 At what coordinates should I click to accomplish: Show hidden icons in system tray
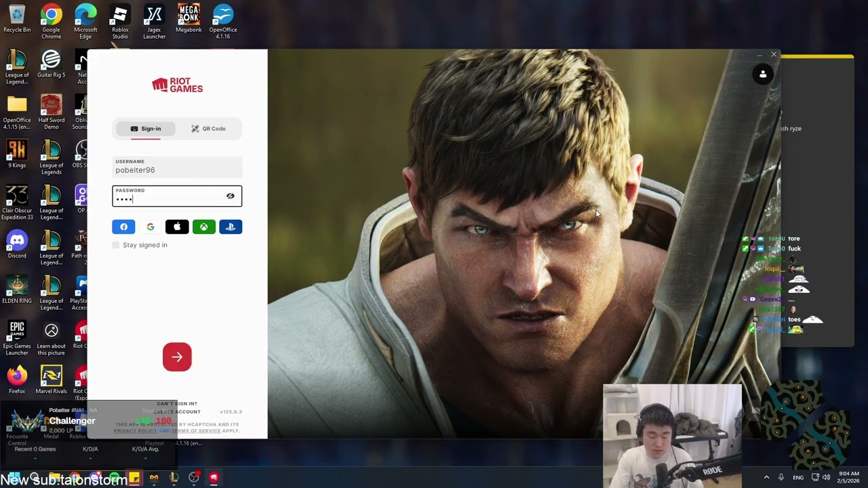(x=766, y=477)
